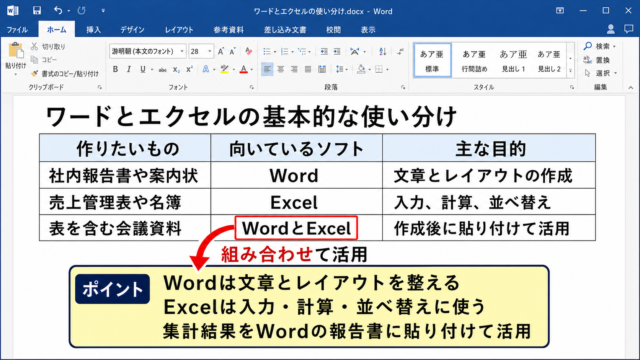Select the 行間詰め style
This screenshot has width=640, height=360.
pyautogui.click(x=474, y=60)
